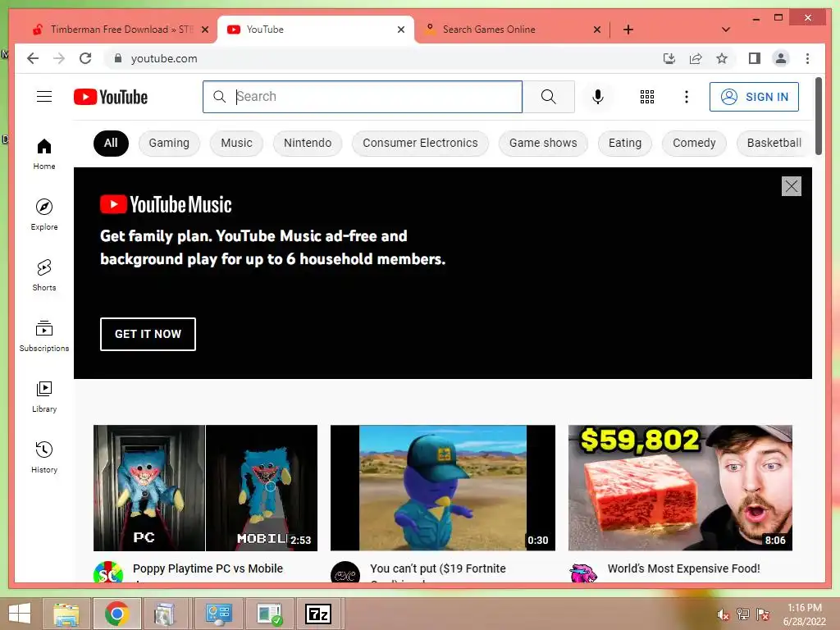Open the Windows Start button
The width and height of the screenshot is (840, 630).
(20, 614)
